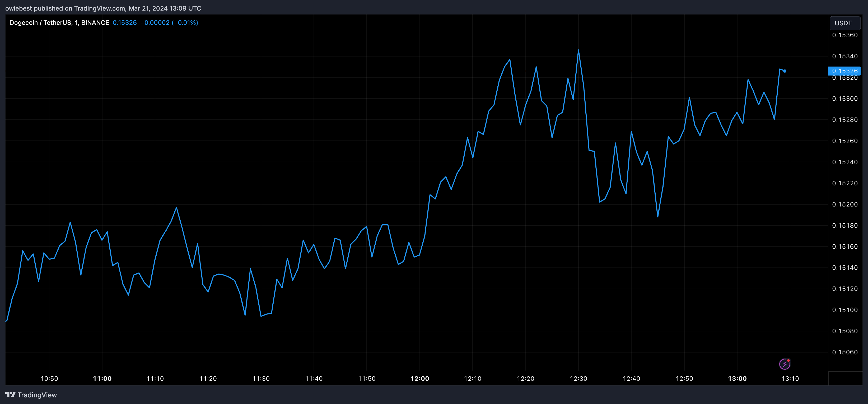Click the 0.15326 last price in legend
Screen dimensions: 868x404
pyautogui.click(x=125, y=22)
